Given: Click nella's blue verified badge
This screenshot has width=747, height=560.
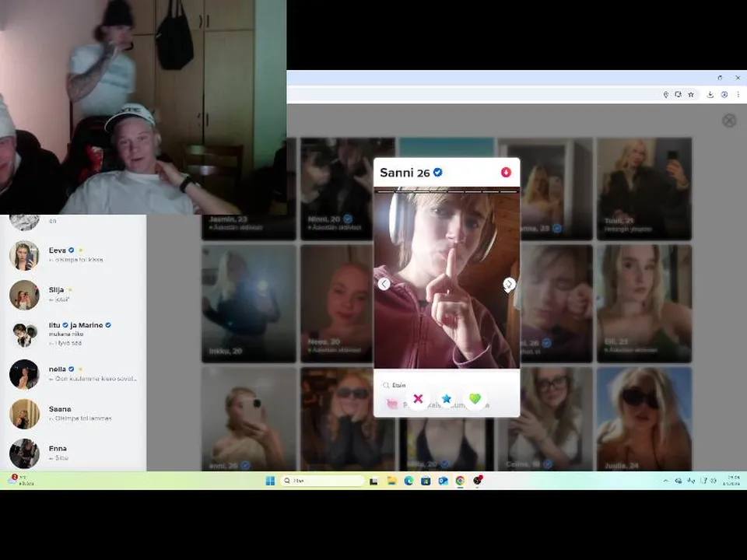Looking at the screenshot, I should (71, 369).
